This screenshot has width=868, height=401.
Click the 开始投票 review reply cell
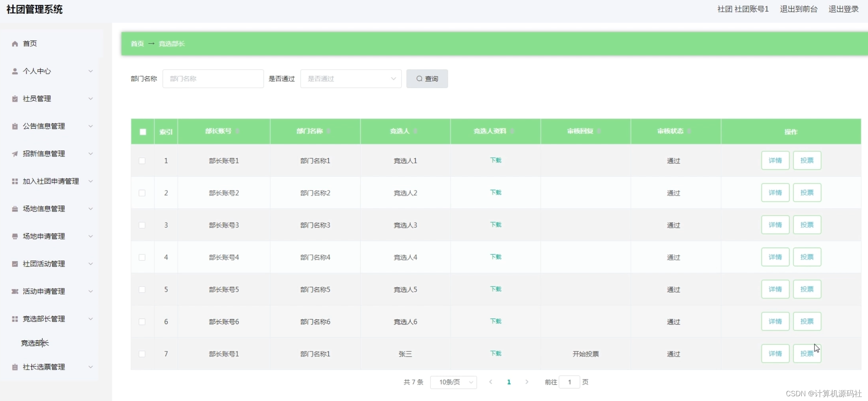[x=586, y=354]
